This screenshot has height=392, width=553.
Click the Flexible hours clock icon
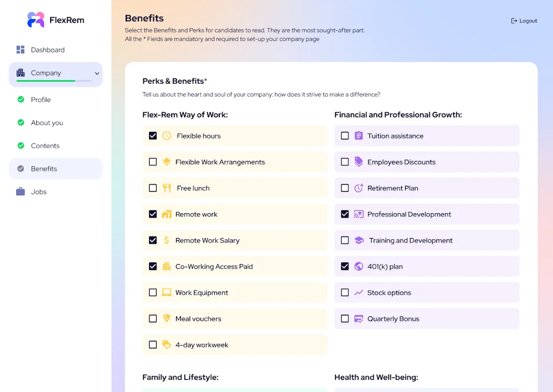coord(167,136)
